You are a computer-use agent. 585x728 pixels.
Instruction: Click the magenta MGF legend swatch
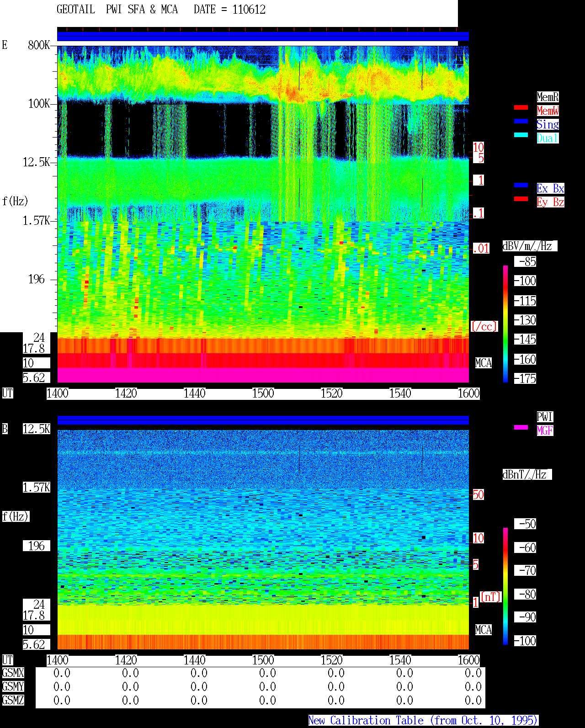pos(521,427)
